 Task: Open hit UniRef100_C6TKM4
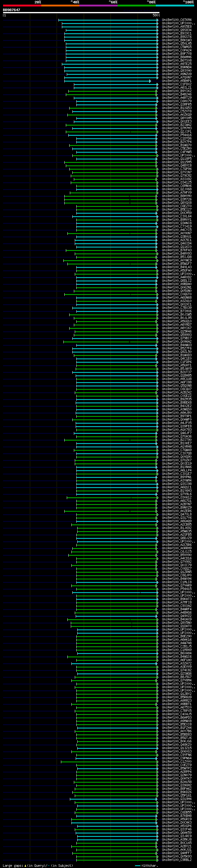click(x=176, y=20)
